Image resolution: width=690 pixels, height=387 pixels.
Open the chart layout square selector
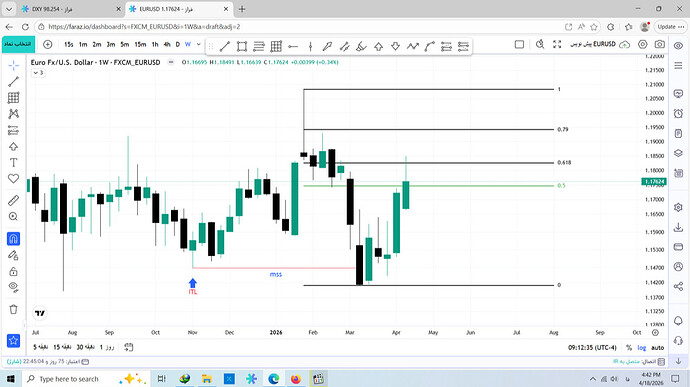(x=519, y=44)
